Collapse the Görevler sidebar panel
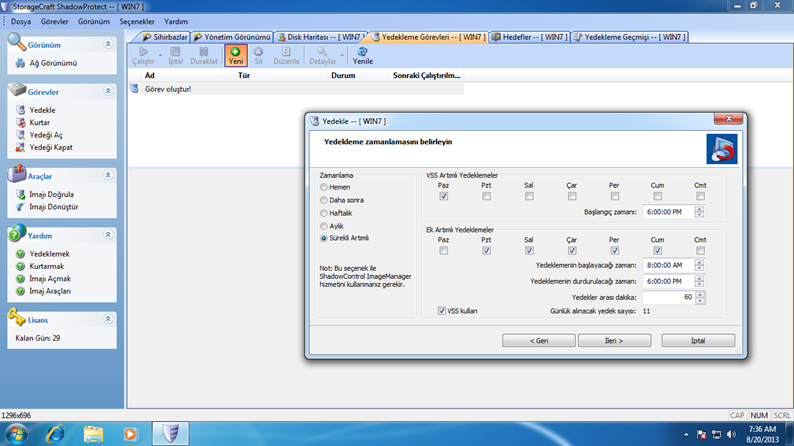 (108, 91)
